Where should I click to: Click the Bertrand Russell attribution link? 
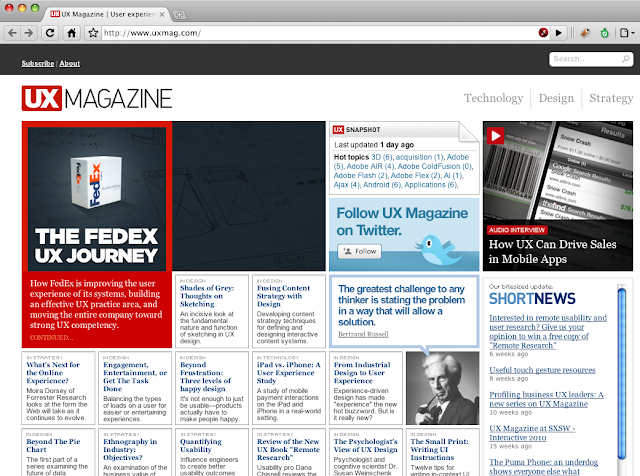pos(363,334)
